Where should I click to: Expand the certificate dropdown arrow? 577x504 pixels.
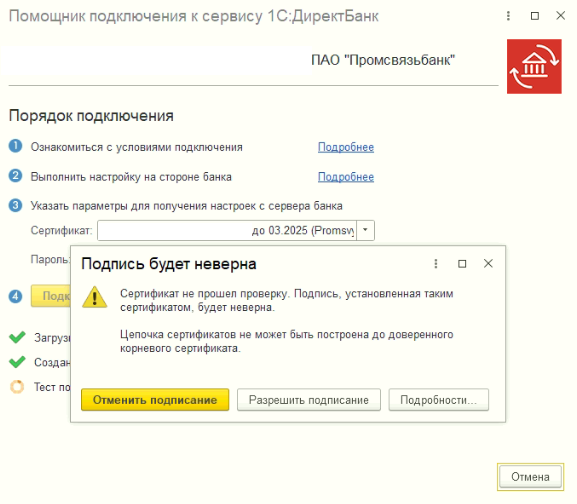(365, 230)
